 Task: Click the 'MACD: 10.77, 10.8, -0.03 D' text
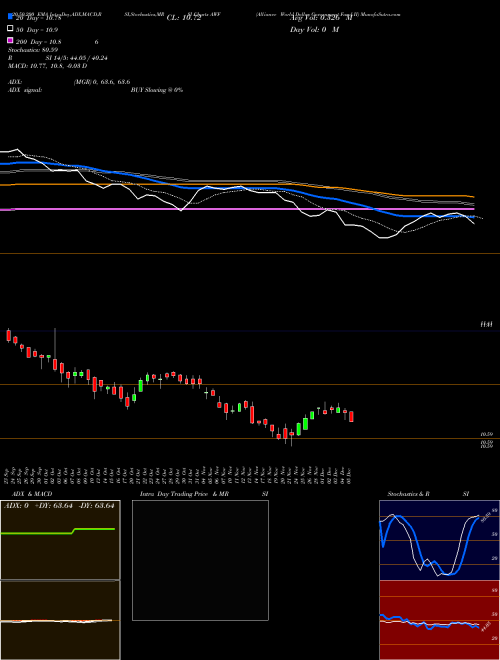coord(47,66)
